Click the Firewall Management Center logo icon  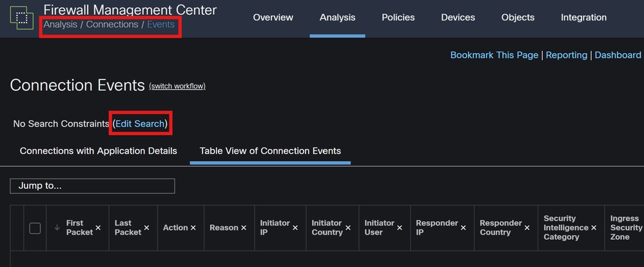(x=22, y=17)
